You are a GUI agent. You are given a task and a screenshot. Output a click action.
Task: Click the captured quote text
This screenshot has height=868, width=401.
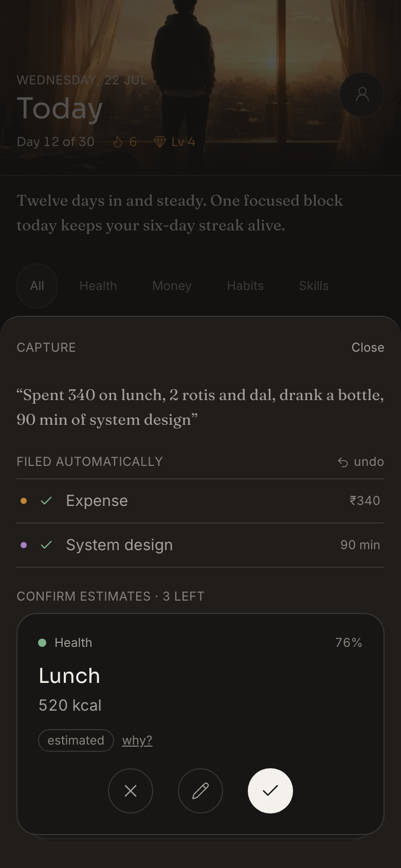pos(200,407)
